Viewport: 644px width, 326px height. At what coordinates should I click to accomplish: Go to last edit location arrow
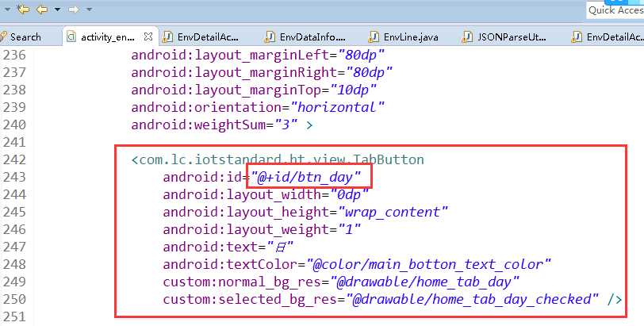24,9
